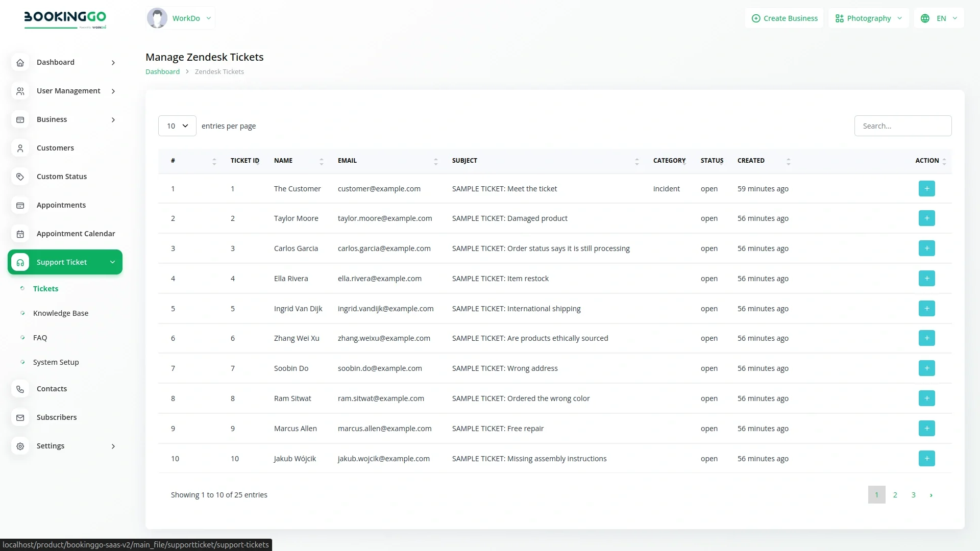Click the ticket search input field
The width and height of the screenshot is (980, 551).
902,126
